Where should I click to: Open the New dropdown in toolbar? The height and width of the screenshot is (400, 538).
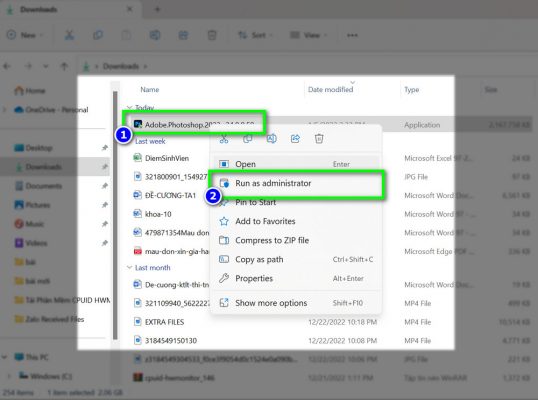click(x=25, y=35)
